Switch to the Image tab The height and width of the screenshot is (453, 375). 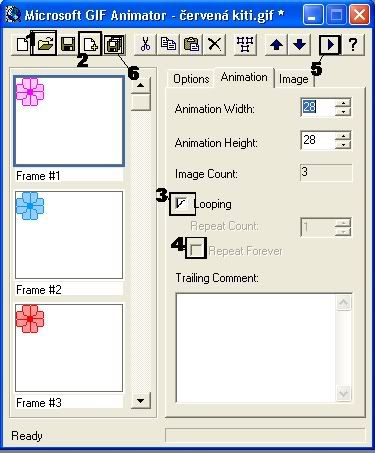(293, 79)
